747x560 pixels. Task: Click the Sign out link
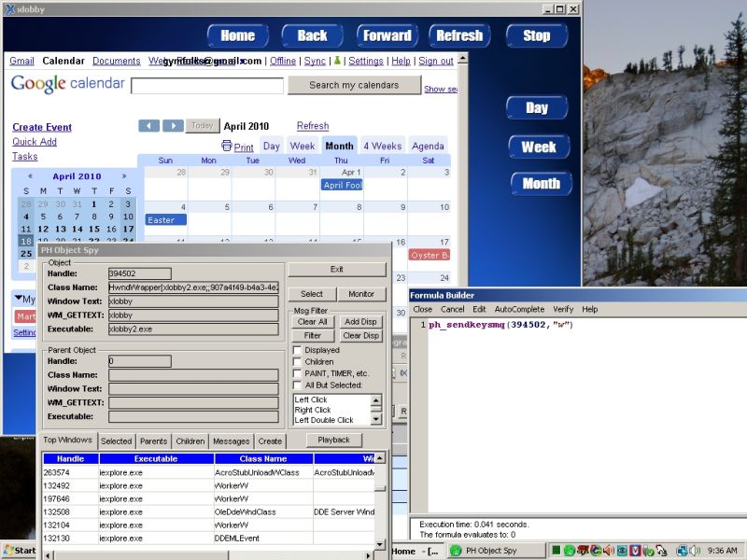[x=436, y=61]
